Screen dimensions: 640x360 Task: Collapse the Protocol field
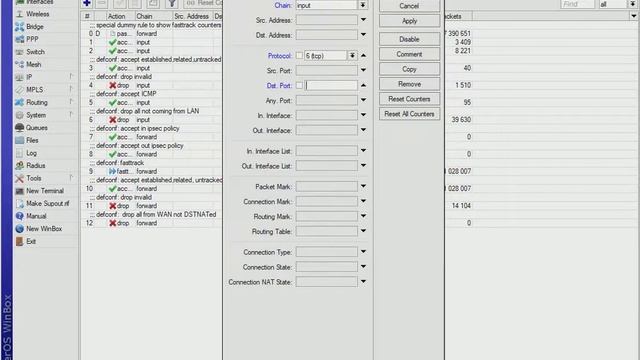[363, 56]
